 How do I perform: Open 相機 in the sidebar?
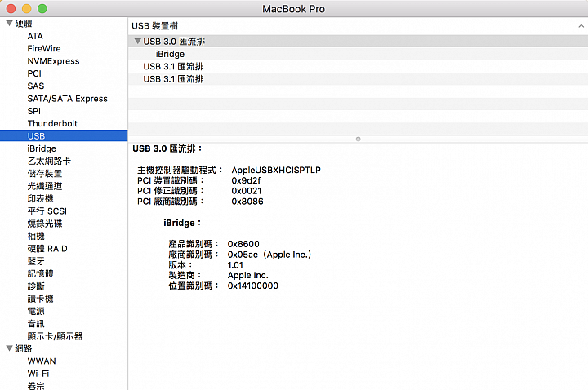pyautogui.click(x=36, y=236)
